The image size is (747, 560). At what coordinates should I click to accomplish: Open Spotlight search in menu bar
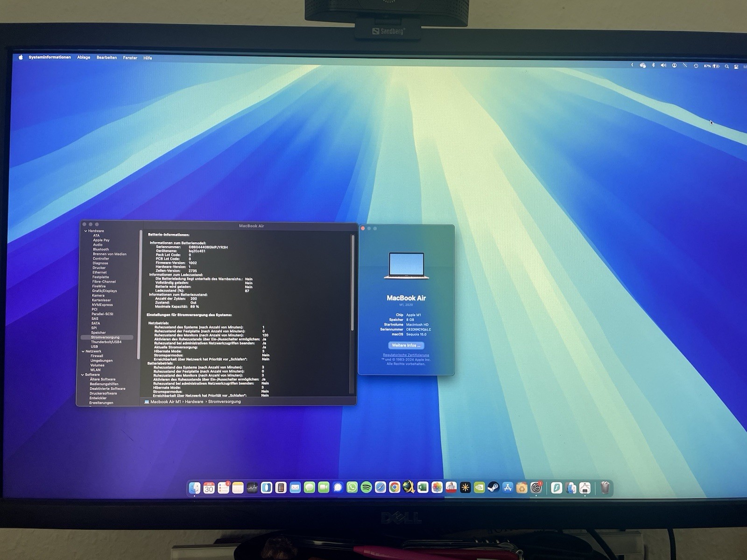tap(727, 66)
